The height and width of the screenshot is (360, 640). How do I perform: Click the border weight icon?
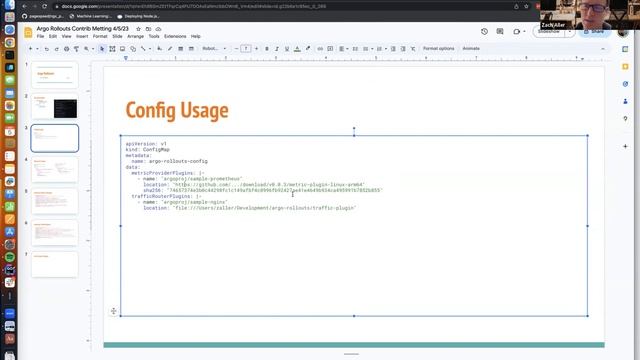[180, 49]
